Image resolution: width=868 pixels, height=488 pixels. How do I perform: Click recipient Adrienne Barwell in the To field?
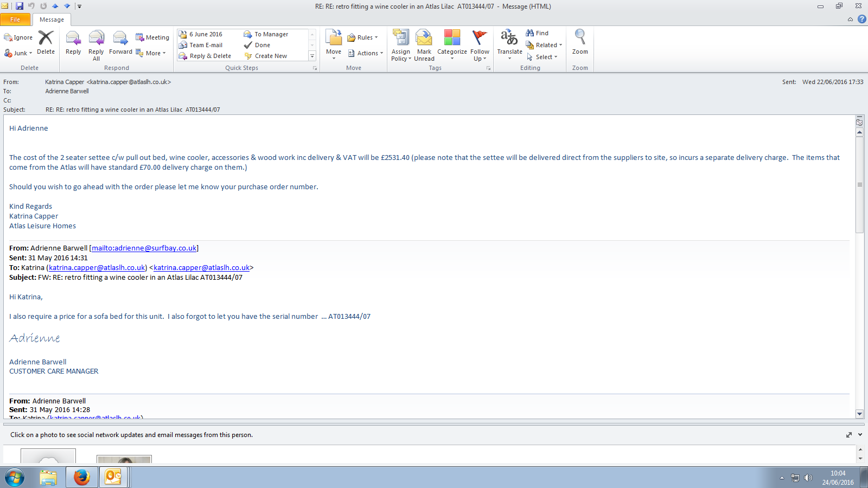click(67, 91)
